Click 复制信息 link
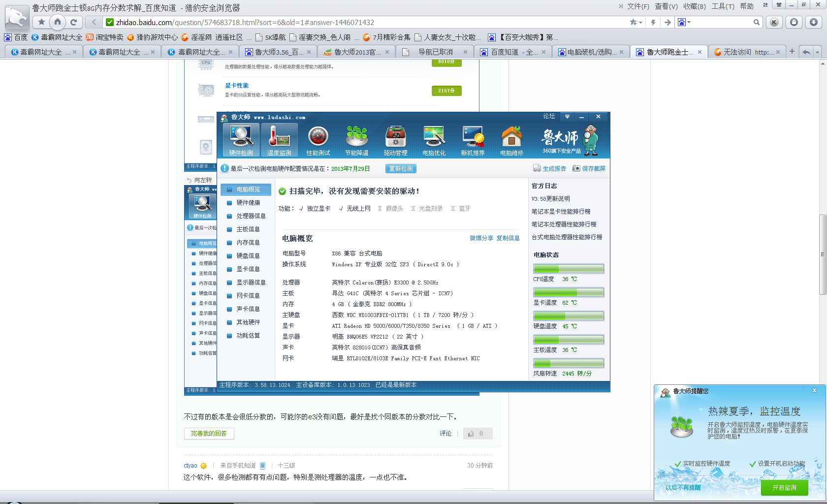 point(508,238)
